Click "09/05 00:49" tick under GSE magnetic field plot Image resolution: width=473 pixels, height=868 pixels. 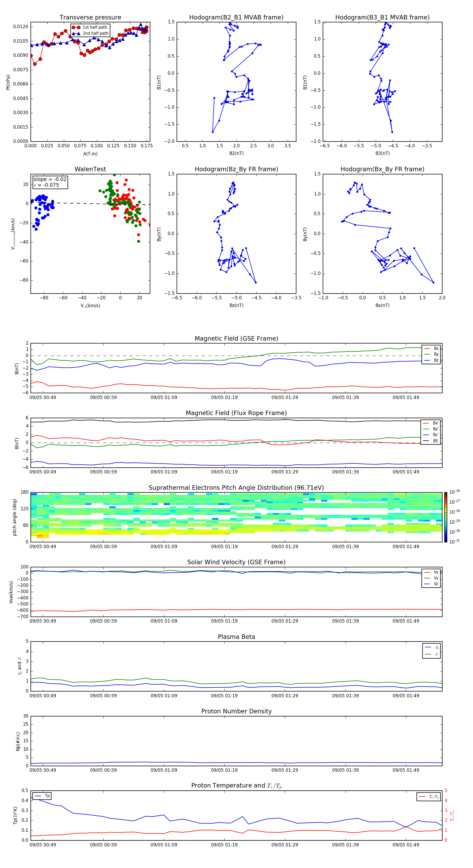pyautogui.click(x=43, y=398)
